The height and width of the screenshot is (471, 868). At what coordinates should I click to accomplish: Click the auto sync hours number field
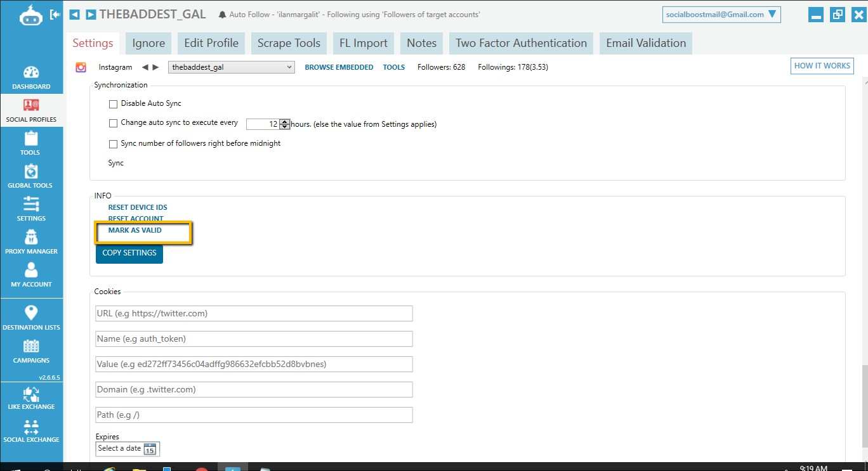tap(263, 124)
